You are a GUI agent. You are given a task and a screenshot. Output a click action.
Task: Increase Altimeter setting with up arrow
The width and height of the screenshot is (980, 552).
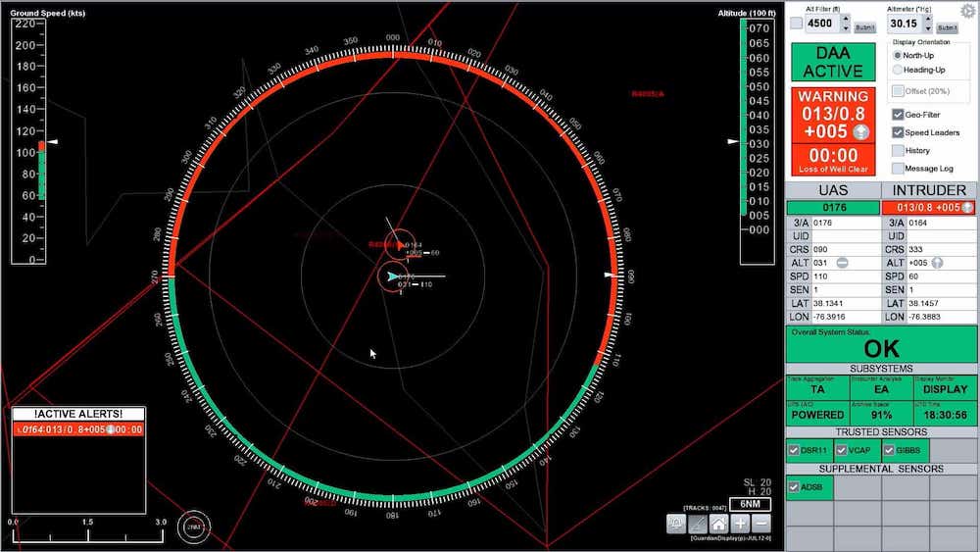pos(928,20)
